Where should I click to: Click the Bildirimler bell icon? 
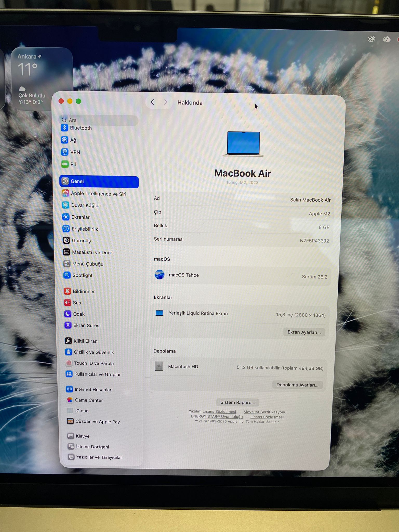tap(68, 291)
